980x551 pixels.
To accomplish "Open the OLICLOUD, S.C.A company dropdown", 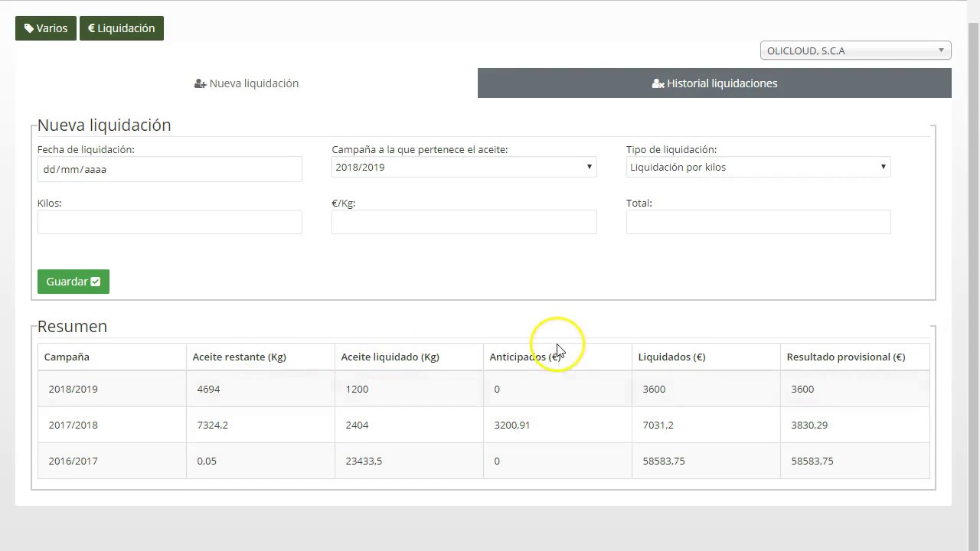I will 855,51.
